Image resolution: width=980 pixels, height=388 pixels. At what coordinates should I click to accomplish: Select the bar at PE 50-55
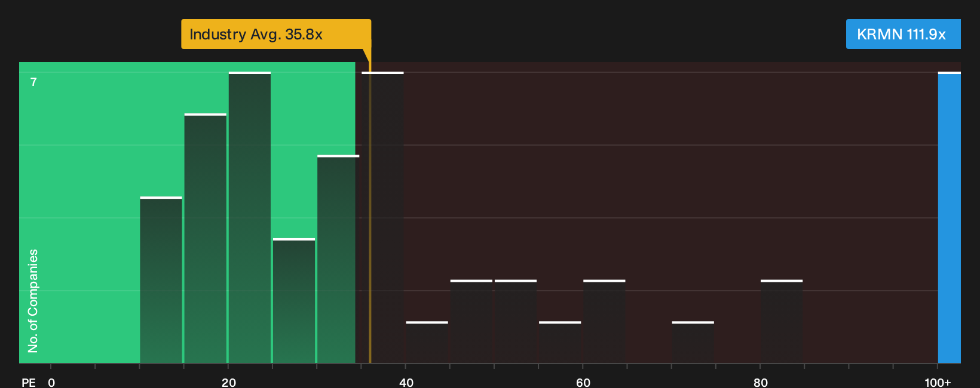point(516,321)
